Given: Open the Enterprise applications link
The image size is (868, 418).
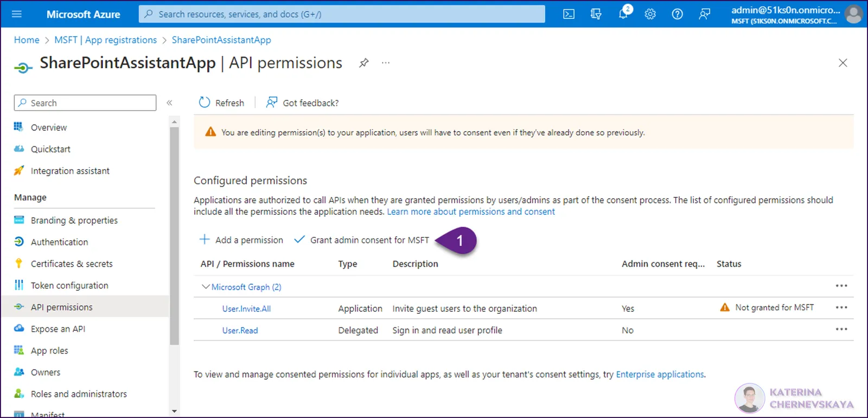Looking at the screenshot, I should (660, 374).
